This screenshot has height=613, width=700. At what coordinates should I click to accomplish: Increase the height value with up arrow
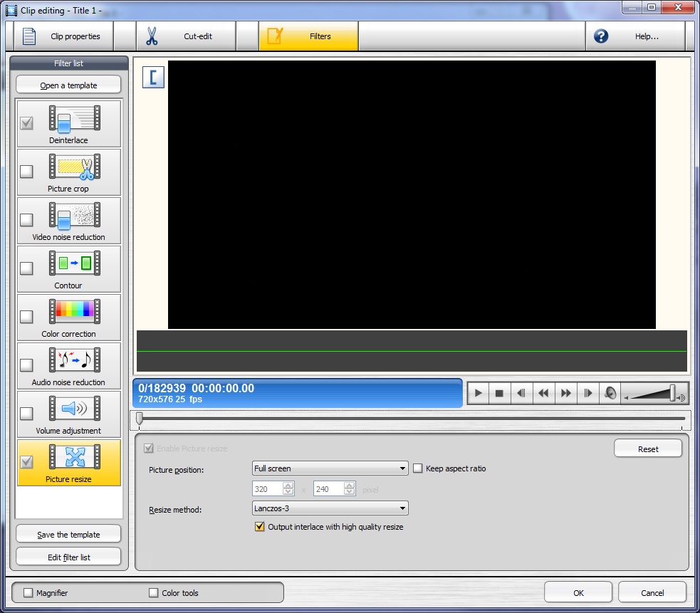350,486
